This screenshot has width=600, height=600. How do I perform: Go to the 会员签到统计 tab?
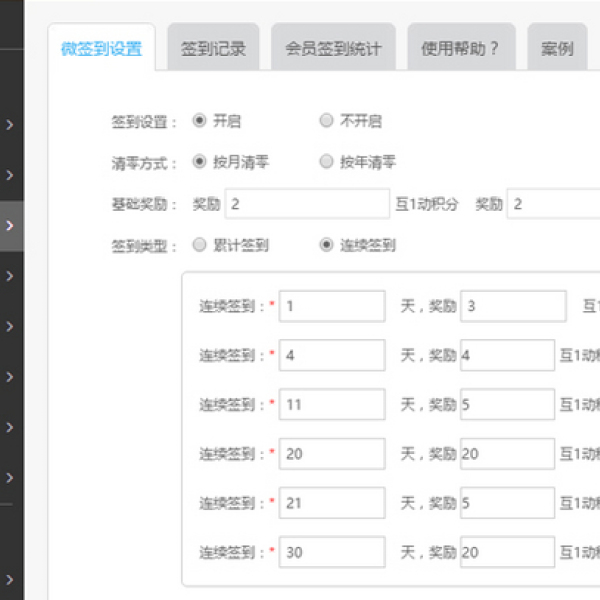coord(333,48)
